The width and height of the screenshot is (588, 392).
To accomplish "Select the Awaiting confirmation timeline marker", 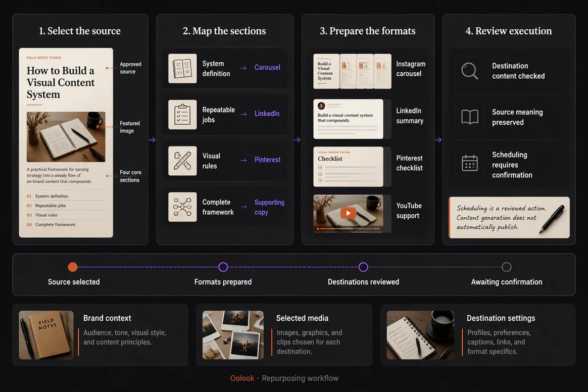I will pos(507,267).
